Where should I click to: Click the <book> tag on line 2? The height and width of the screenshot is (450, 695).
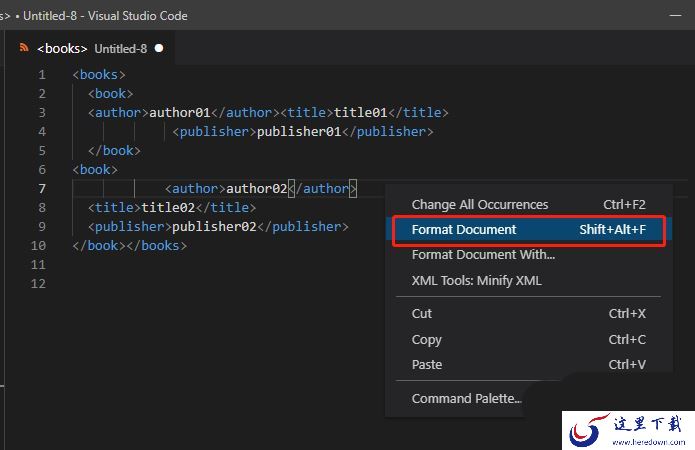tap(110, 94)
